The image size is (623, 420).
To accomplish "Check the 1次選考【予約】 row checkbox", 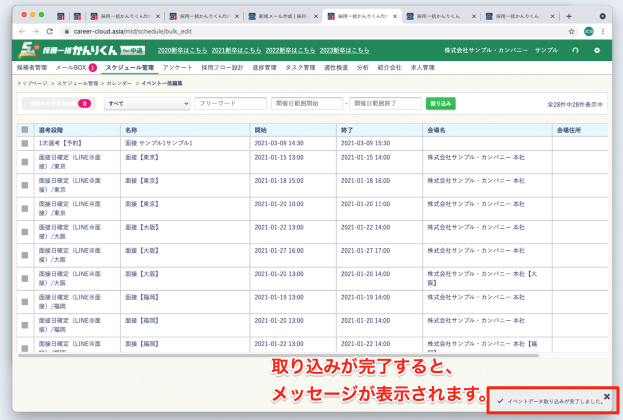I will (x=25, y=144).
